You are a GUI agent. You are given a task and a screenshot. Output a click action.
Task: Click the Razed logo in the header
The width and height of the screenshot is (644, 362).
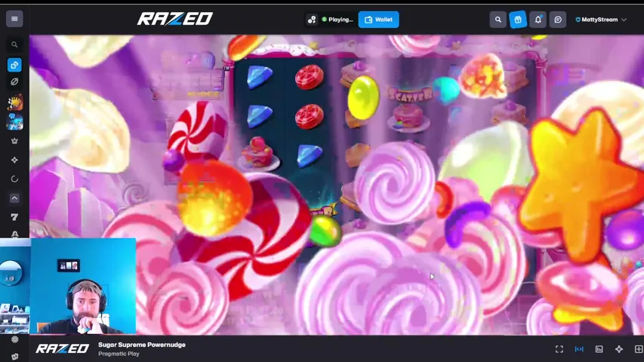pos(175,19)
